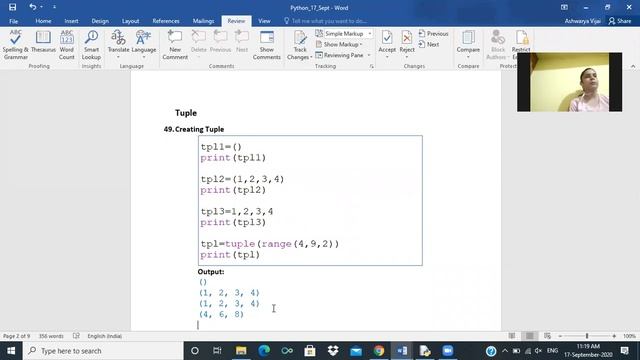Open the 100% zoom level dialog

629,336
